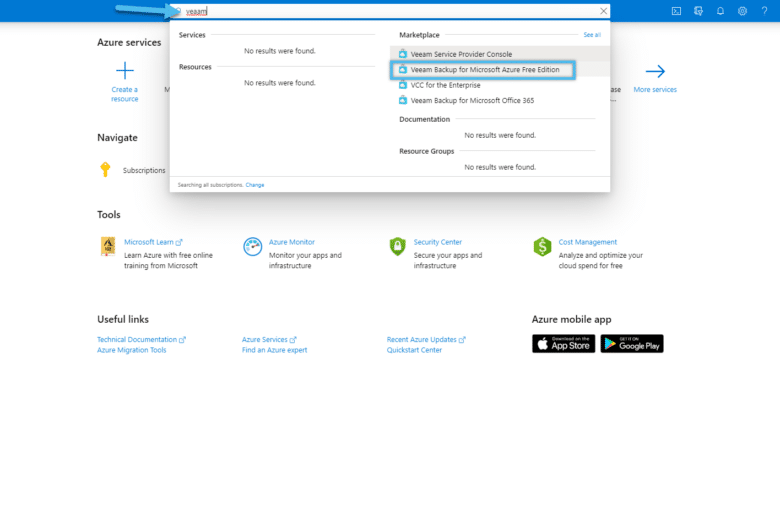Open portal settings gear icon
Image resolution: width=780 pixels, height=516 pixels.
[742, 11]
